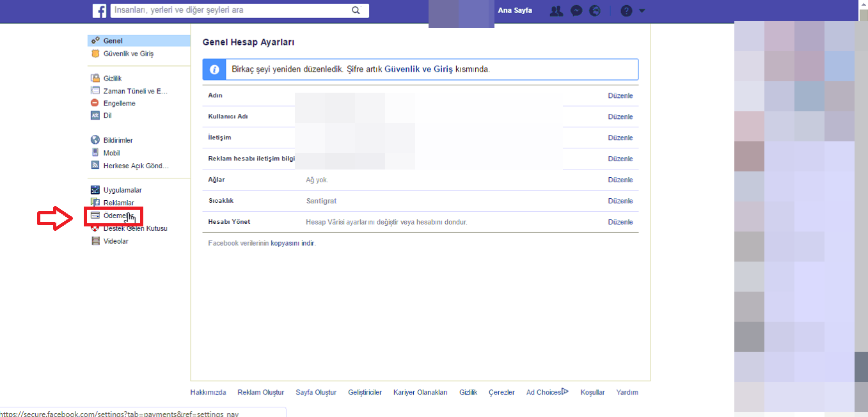Screen dimensions: 868x417
Task: Click the 'Santigrat' temperature value
Action: tap(322, 201)
